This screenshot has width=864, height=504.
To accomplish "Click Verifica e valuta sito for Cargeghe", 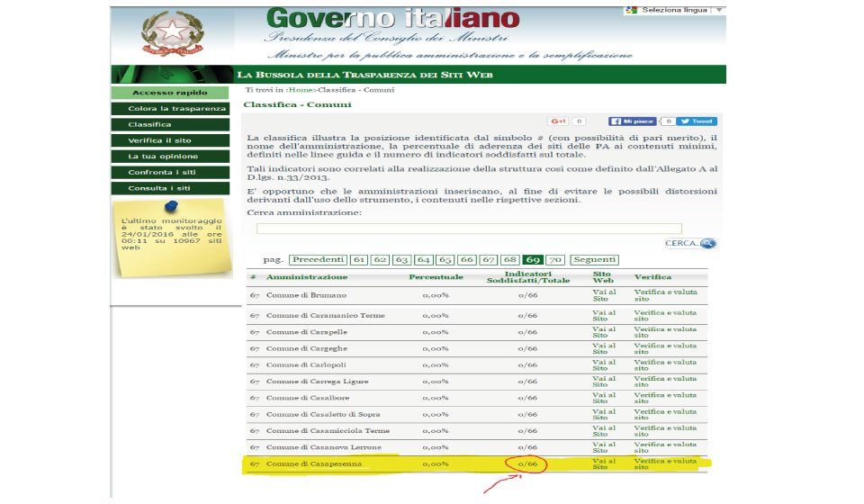I will (x=665, y=348).
